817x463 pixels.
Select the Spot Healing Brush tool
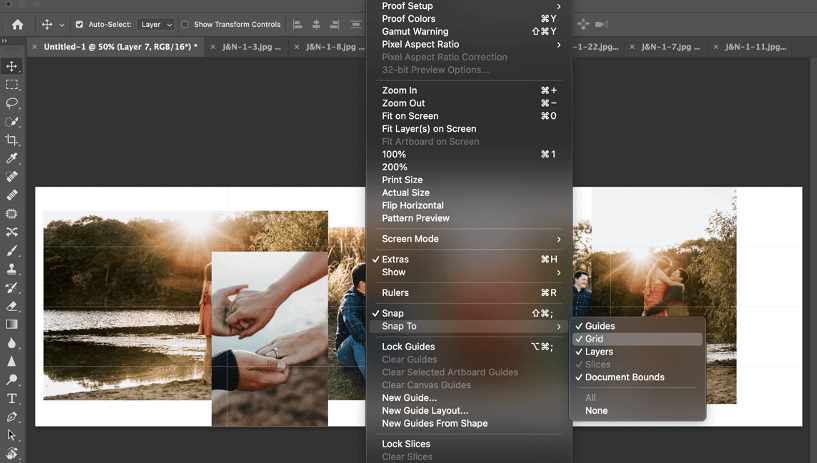tap(11, 177)
